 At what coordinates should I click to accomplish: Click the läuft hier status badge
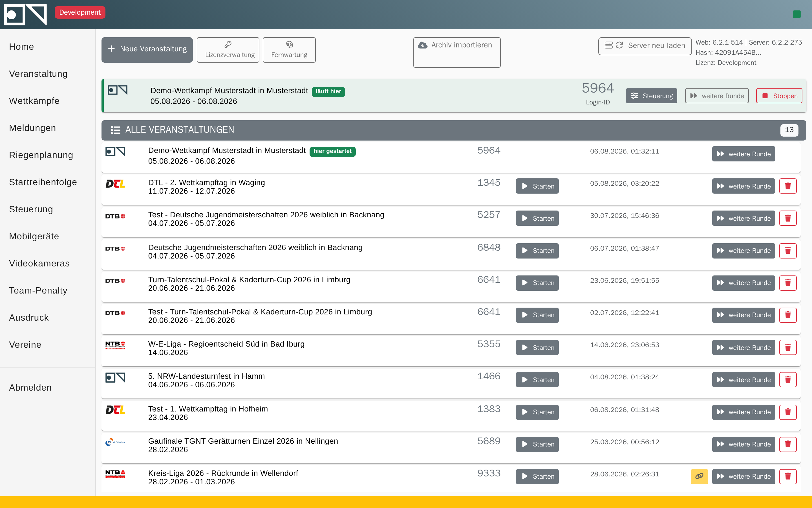pos(328,91)
